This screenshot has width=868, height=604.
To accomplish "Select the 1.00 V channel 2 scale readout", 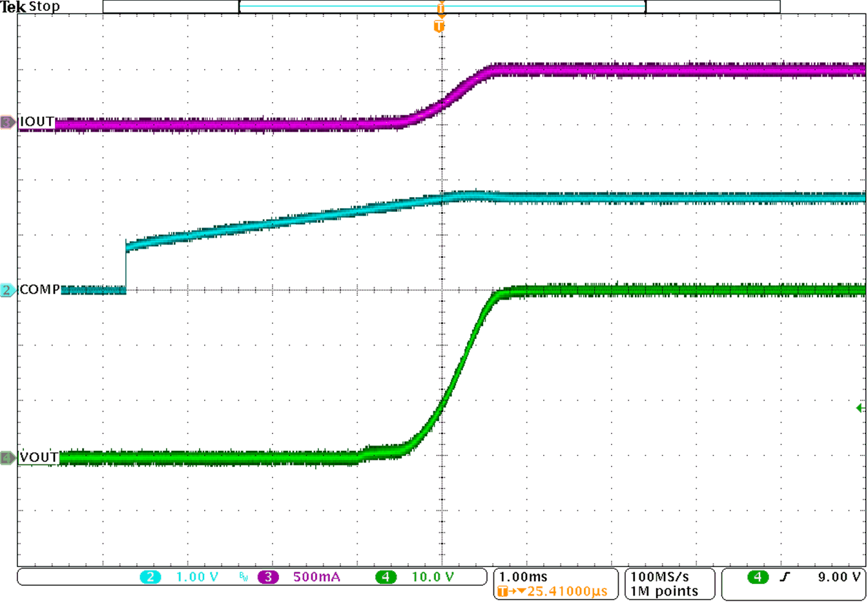I will [x=197, y=577].
